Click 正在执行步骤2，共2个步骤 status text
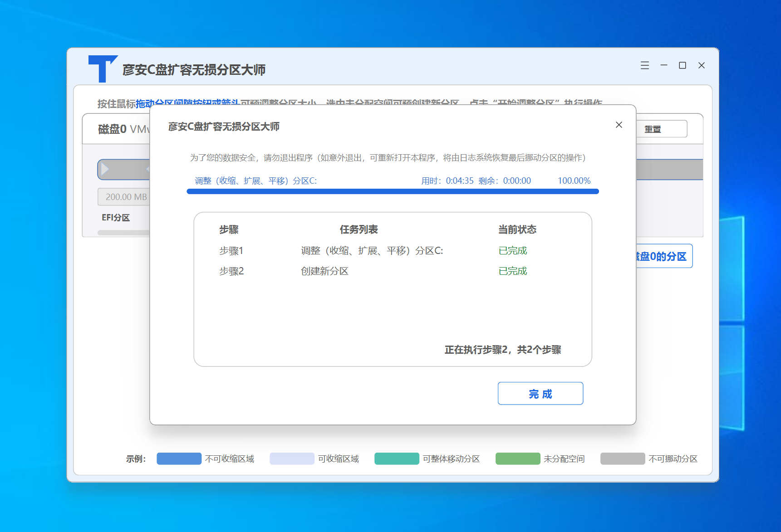781x532 pixels. [503, 350]
